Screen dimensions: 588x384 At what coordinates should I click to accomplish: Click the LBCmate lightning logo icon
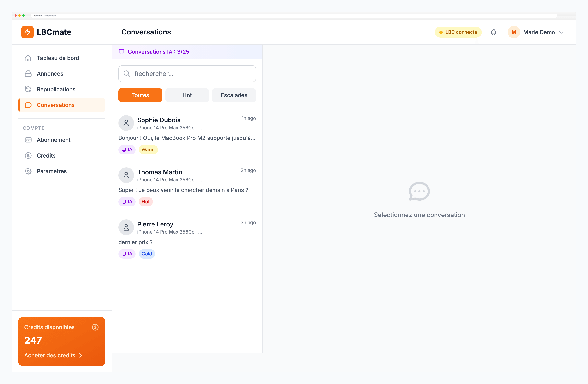pyautogui.click(x=27, y=32)
